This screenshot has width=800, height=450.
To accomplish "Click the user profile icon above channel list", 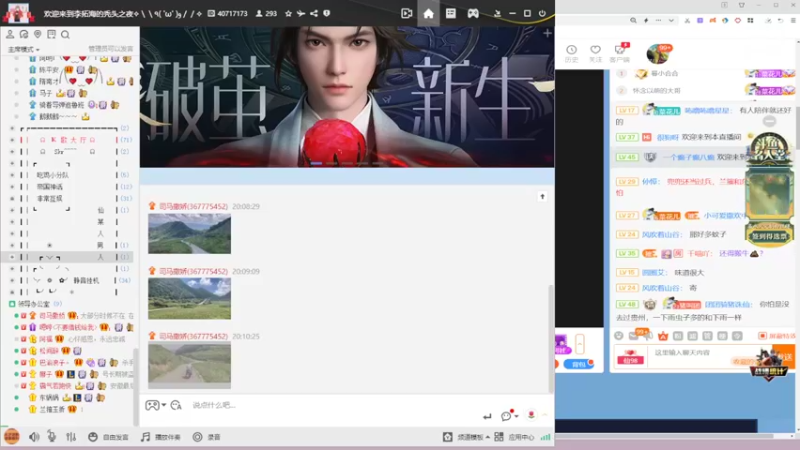I will pos(10,34).
